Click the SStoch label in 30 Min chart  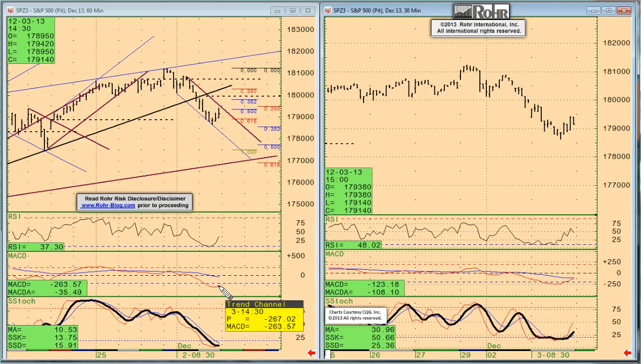[339, 301]
